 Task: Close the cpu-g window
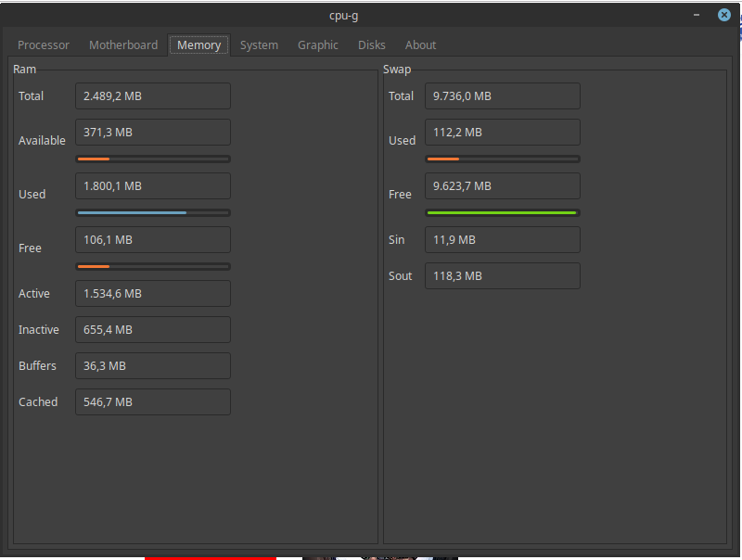723,15
